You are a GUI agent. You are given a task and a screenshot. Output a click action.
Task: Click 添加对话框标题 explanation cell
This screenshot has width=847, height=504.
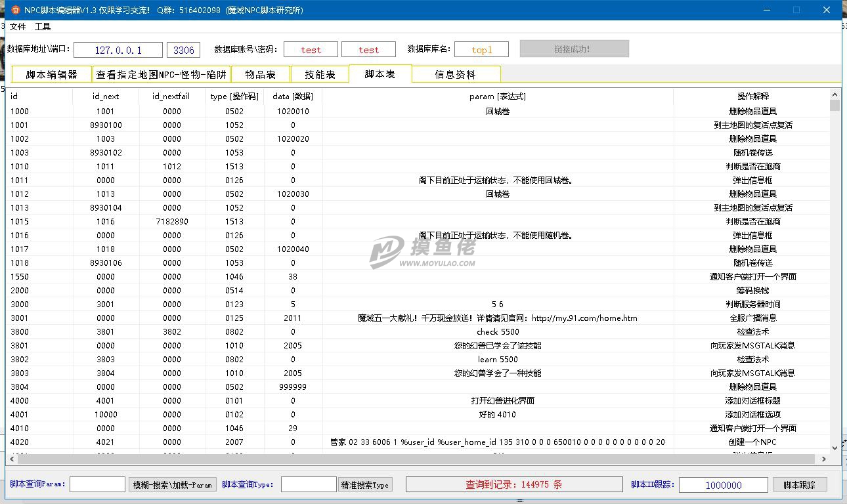(x=752, y=401)
